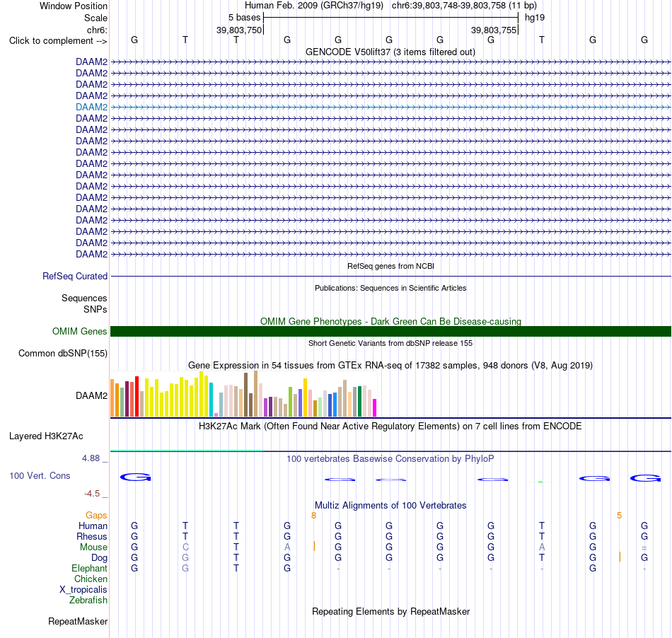This screenshot has width=672, height=638.
Task: Click the cyan bar in GTEx expression chart
Action: coord(211,400)
